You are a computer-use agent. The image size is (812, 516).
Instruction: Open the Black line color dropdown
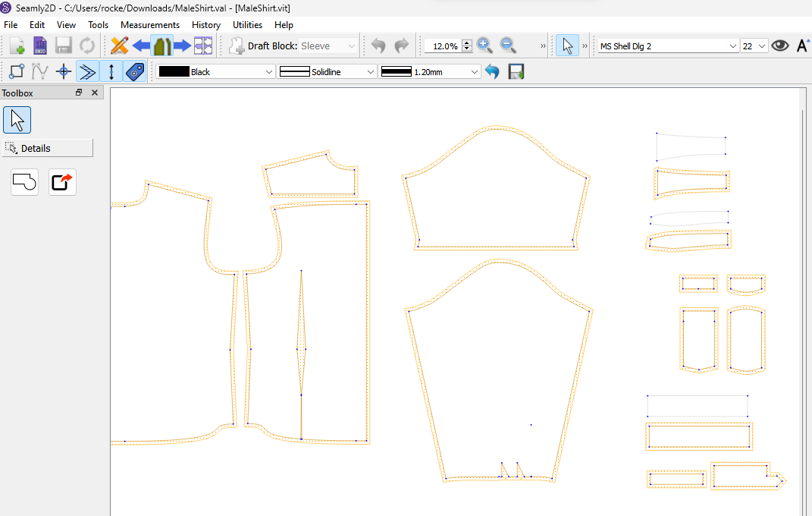(x=216, y=72)
